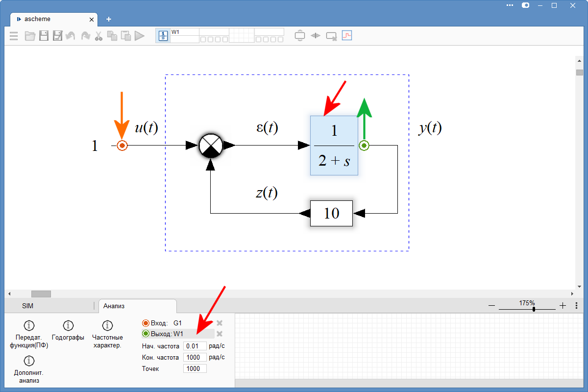
Task: Click the summing junction block on diagram
Action: pos(211,146)
